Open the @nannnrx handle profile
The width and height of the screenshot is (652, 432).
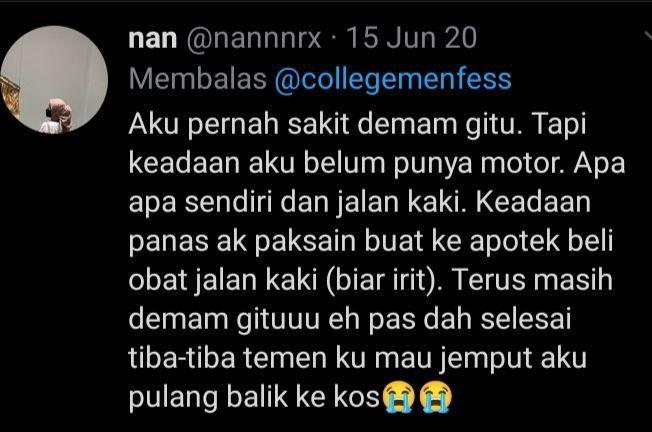coord(254,38)
